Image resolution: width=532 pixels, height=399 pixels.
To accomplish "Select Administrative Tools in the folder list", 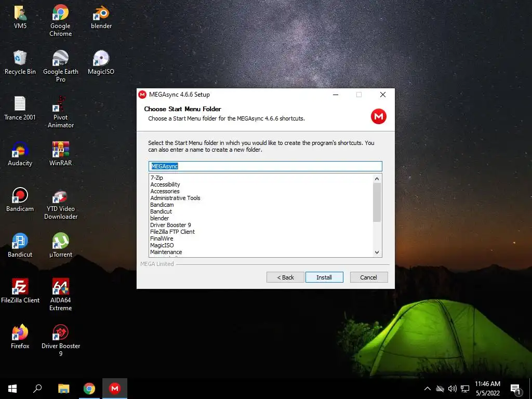I will pos(176,198).
